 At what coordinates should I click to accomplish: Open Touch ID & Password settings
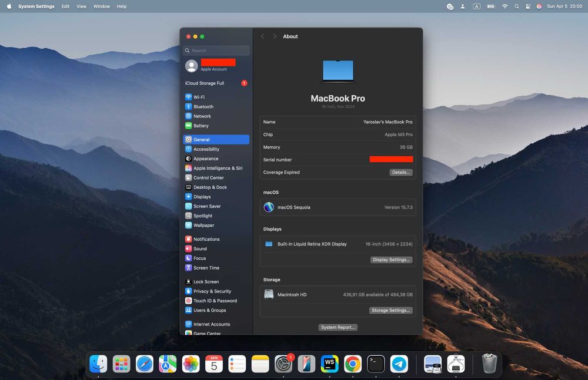tap(216, 301)
